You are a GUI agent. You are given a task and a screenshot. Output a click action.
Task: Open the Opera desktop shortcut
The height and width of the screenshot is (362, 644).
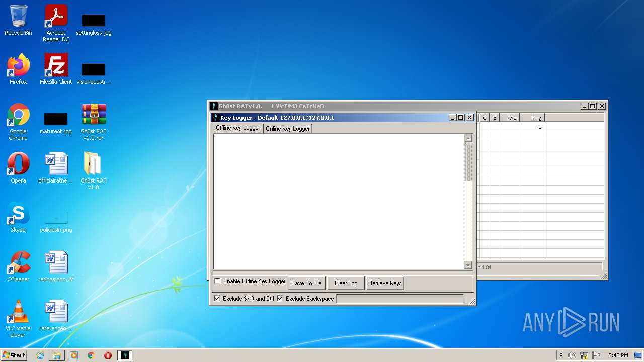tap(18, 168)
